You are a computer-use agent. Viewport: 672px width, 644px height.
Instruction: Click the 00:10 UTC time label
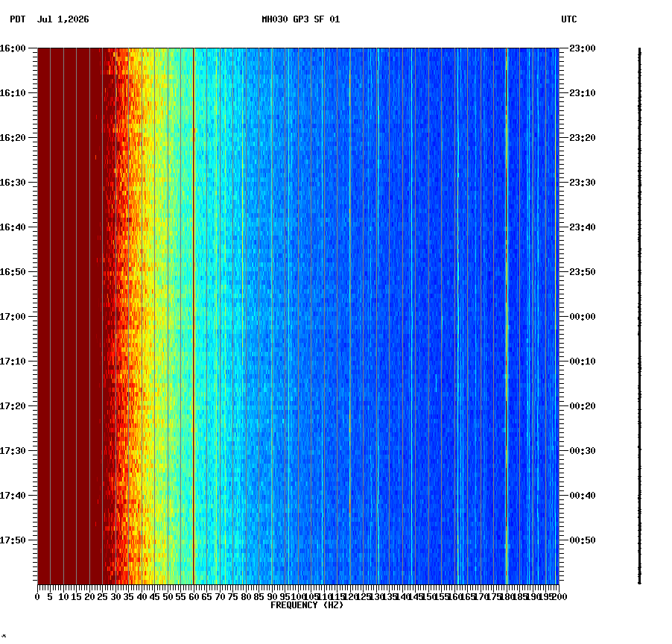coord(583,362)
